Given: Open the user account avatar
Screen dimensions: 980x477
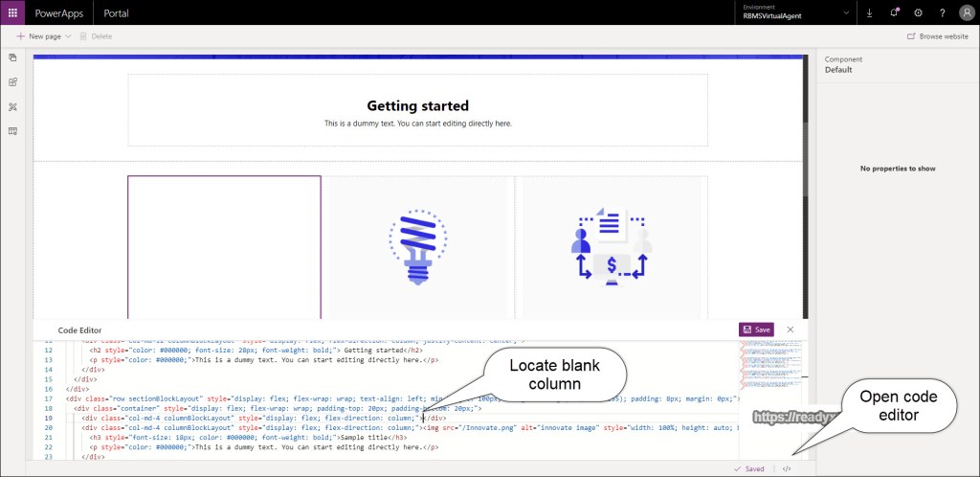Looking at the screenshot, I should (966, 12).
